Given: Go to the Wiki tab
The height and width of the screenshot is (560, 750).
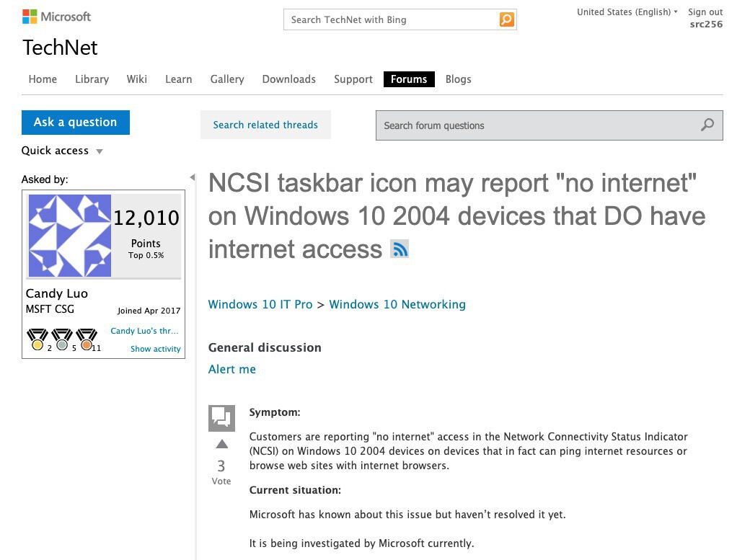Looking at the screenshot, I should pyautogui.click(x=137, y=79).
